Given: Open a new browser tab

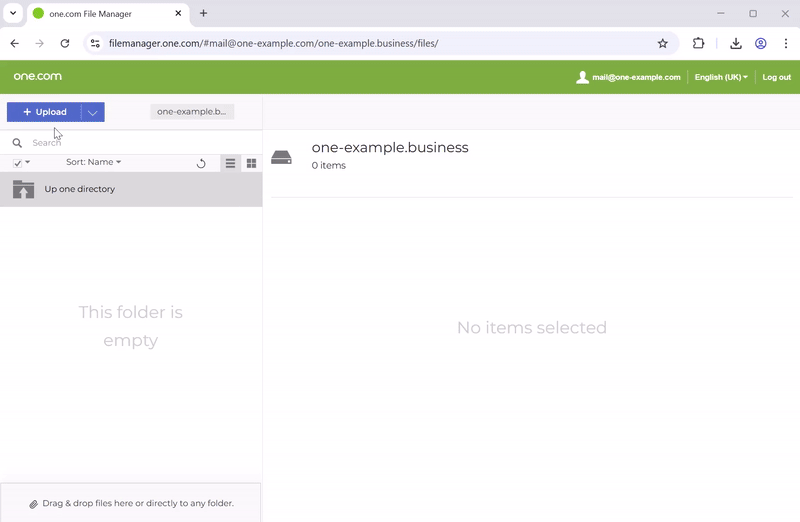Looking at the screenshot, I should tap(204, 13).
